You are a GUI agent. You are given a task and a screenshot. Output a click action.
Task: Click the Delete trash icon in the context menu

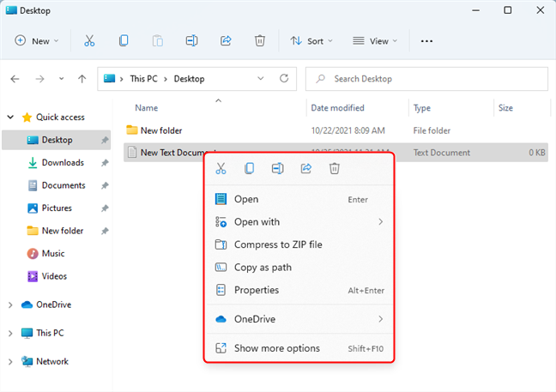click(334, 169)
